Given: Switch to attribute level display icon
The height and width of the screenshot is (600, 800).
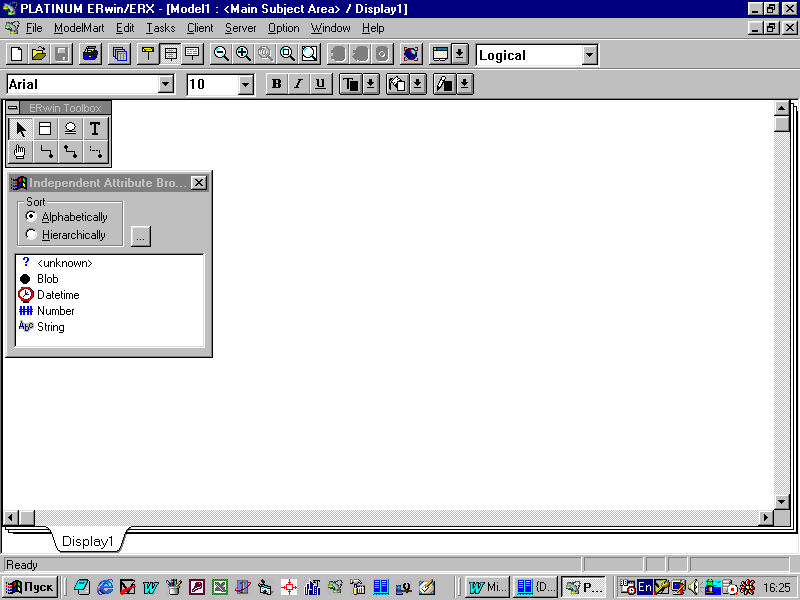Looking at the screenshot, I should point(170,54).
